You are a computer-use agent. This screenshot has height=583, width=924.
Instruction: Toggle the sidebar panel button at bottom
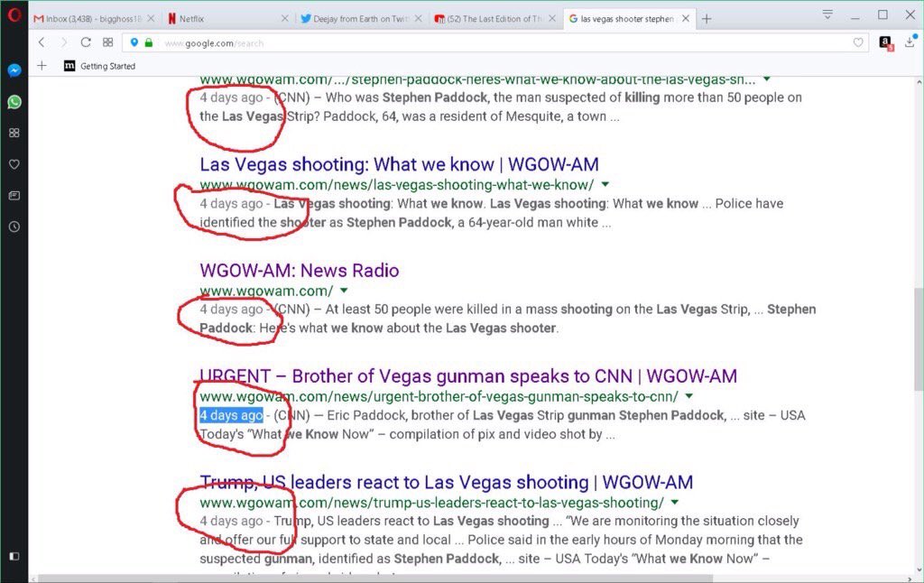pyautogui.click(x=14, y=556)
